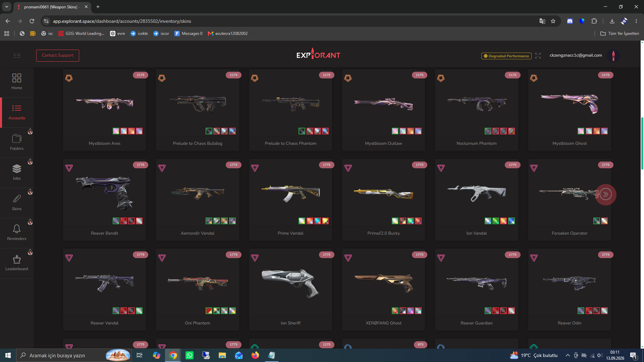The image size is (644, 362).
Task: Click the last chroma swatch on Prime Vandal
Action: pos(325,221)
